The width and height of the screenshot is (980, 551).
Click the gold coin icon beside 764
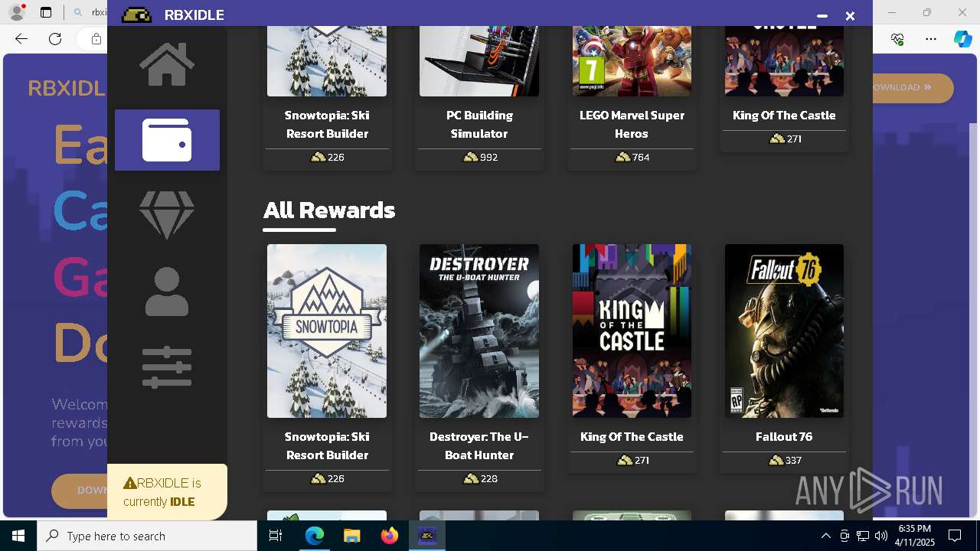pyautogui.click(x=623, y=157)
